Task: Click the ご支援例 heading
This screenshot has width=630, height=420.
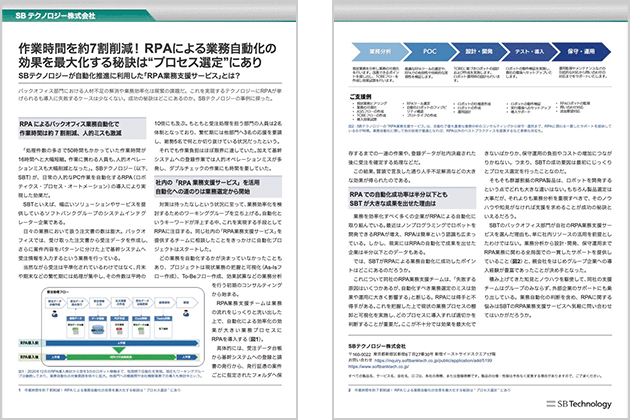Action: pyautogui.click(x=360, y=96)
